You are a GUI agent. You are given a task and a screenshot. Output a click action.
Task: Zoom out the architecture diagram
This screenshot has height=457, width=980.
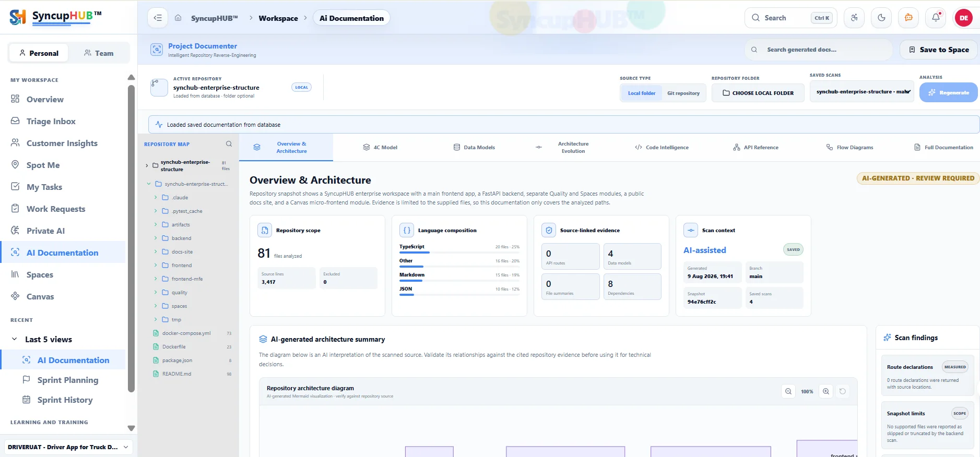[x=788, y=391]
